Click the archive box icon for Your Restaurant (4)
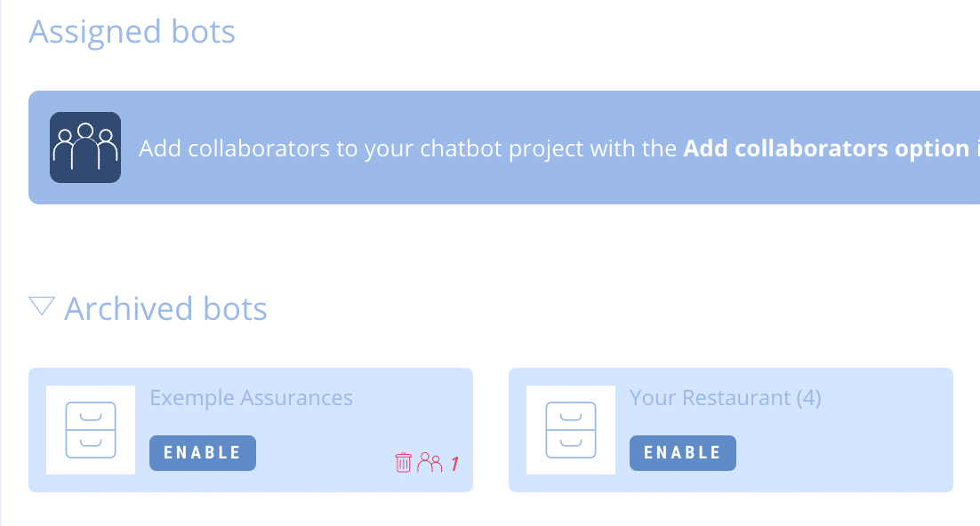This screenshot has width=980, height=526. pyautogui.click(x=570, y=429)
